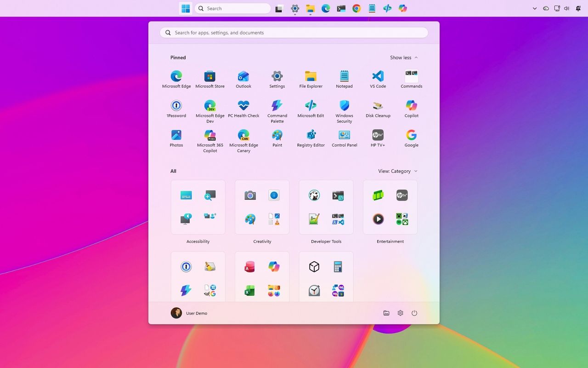
Task: Open Terminal from the taskbar
Action: click(341, 8)
